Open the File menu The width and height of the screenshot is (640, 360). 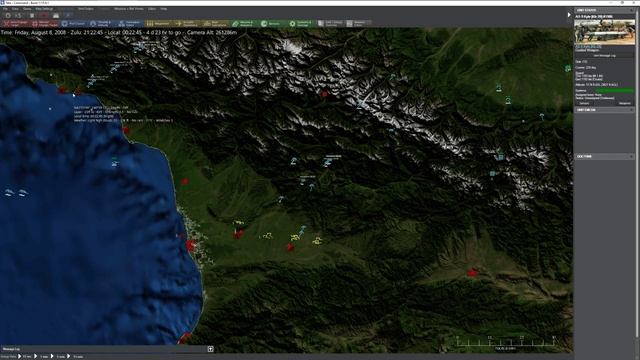click(x=5, y=9)
